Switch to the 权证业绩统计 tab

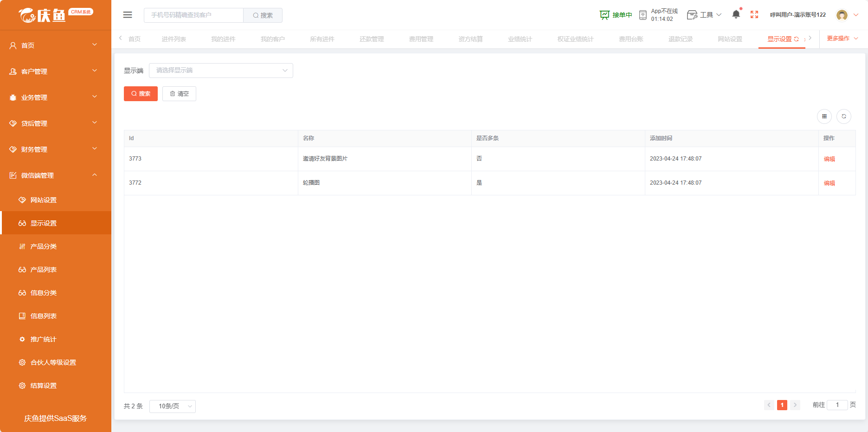[575, 39]
